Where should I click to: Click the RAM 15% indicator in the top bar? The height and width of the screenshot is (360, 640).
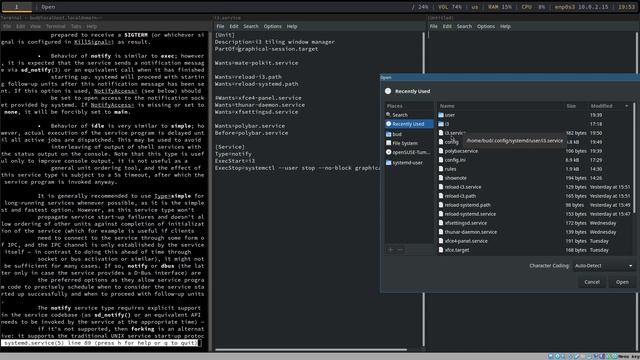(500, 7)
